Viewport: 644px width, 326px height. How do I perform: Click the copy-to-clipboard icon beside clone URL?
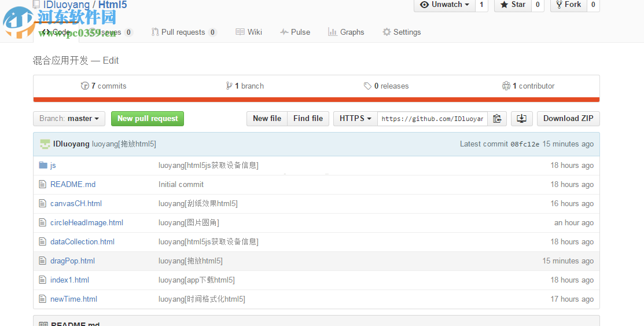click(497, 118)
